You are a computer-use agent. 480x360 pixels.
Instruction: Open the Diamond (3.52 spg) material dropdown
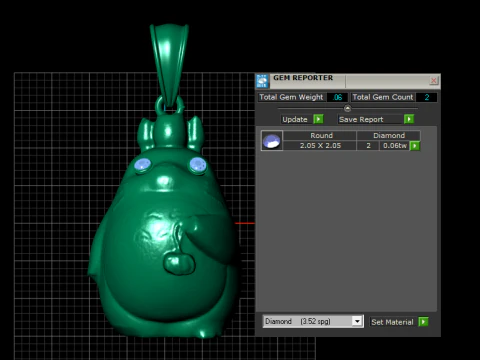357,321
